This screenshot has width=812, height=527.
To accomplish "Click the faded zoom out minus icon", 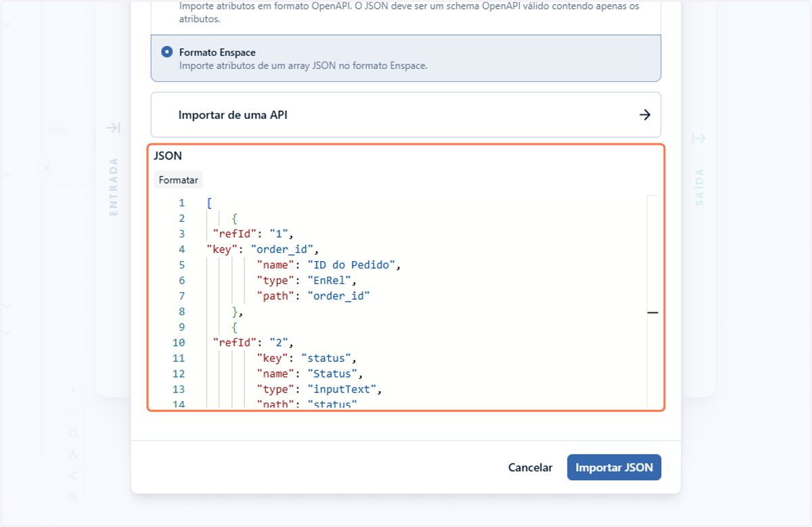I will pos(73,411).
